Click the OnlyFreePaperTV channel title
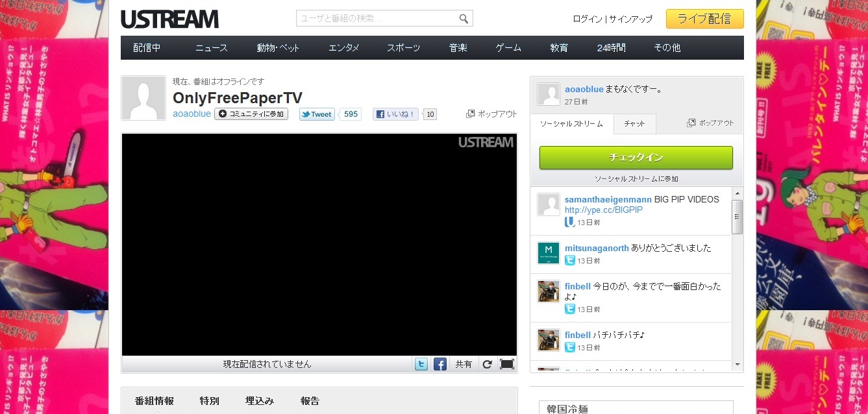Viewport: 868px width, 414px height. [x=238, y=97]
